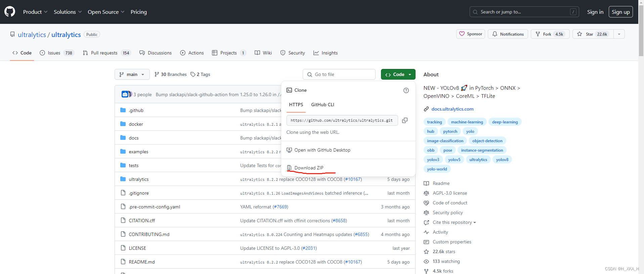
Task: Open the Issues tab
Action: click(56, 53)
